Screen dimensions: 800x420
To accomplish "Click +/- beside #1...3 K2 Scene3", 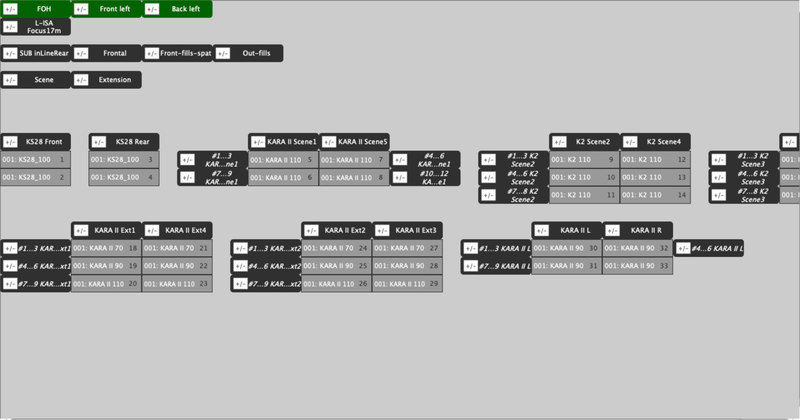I will tap(718, 160).
